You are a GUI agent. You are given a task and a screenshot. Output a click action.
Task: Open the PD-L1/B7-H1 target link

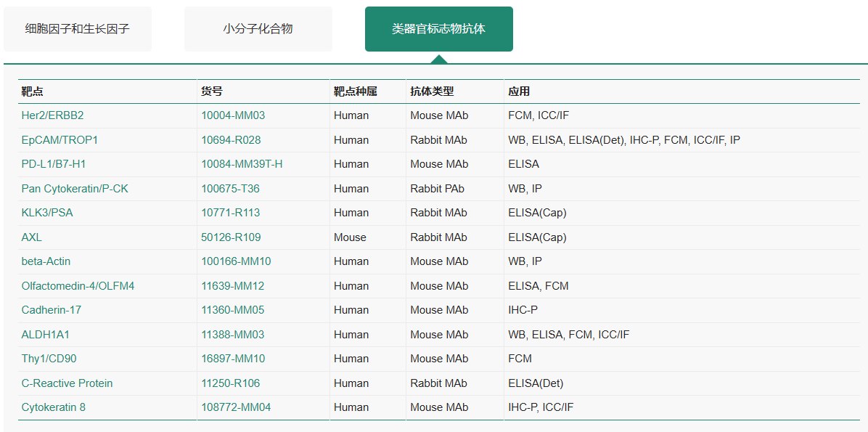click(55, 165)
